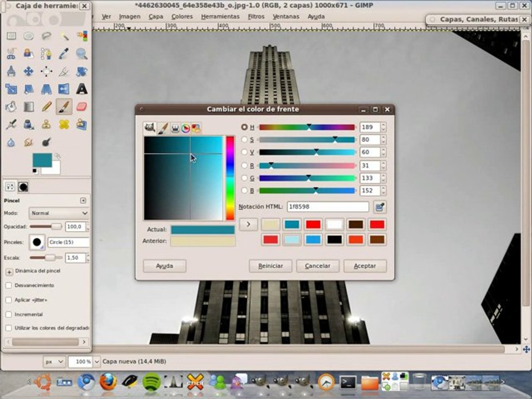
Task: Select the Measure compass tool
Action: pyautogui.click(x=11, y=71)
